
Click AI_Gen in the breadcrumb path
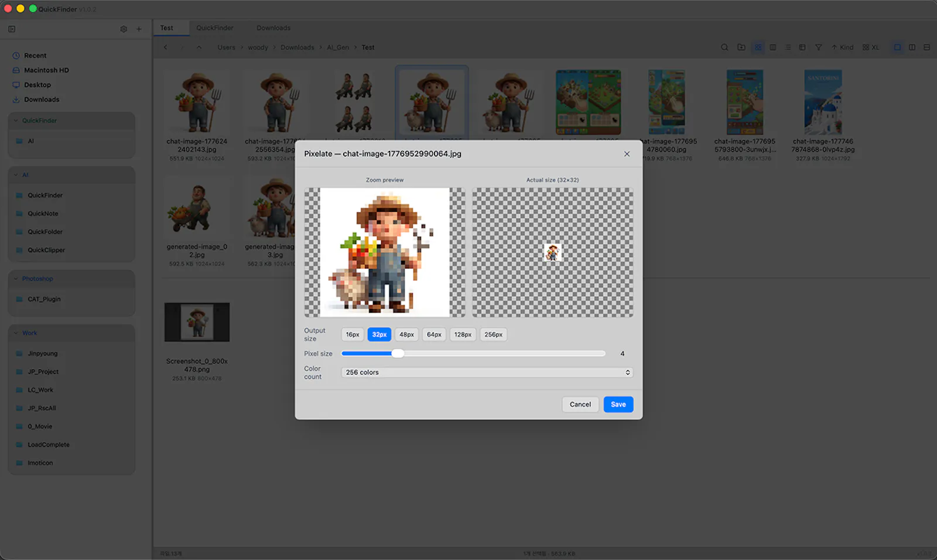click(338, 47)
